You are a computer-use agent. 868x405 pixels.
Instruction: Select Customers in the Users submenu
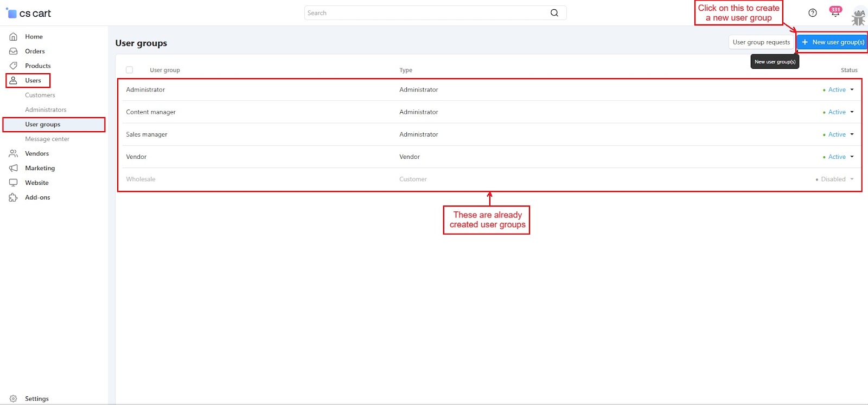point(40,95)
